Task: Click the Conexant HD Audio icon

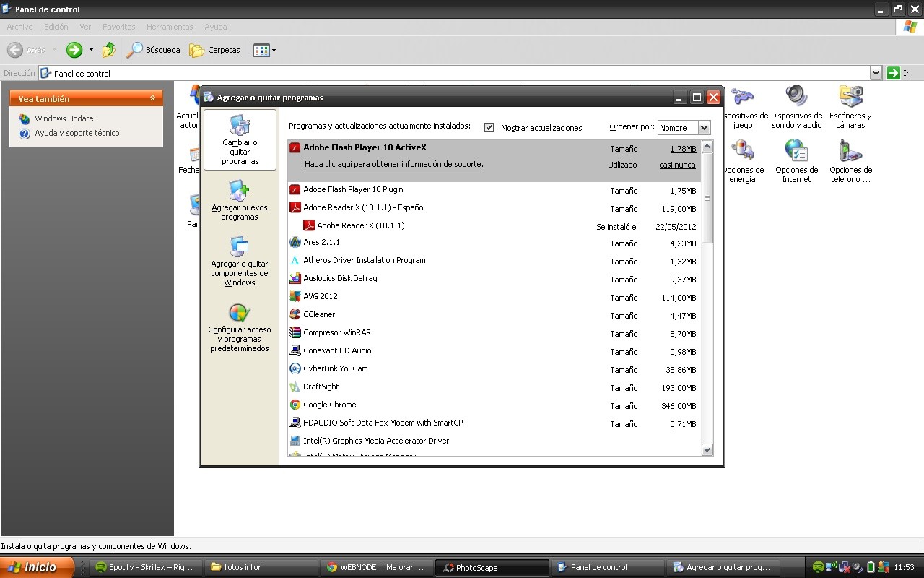Action: 295,350
